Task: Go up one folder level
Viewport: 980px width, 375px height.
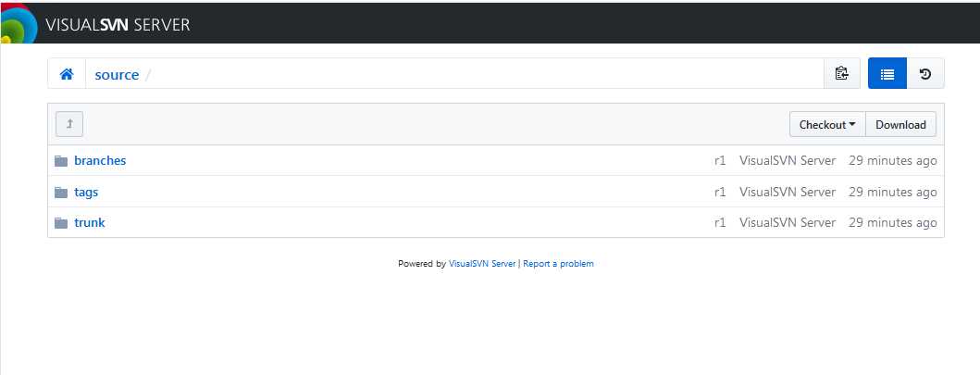Action: [69, 124]
